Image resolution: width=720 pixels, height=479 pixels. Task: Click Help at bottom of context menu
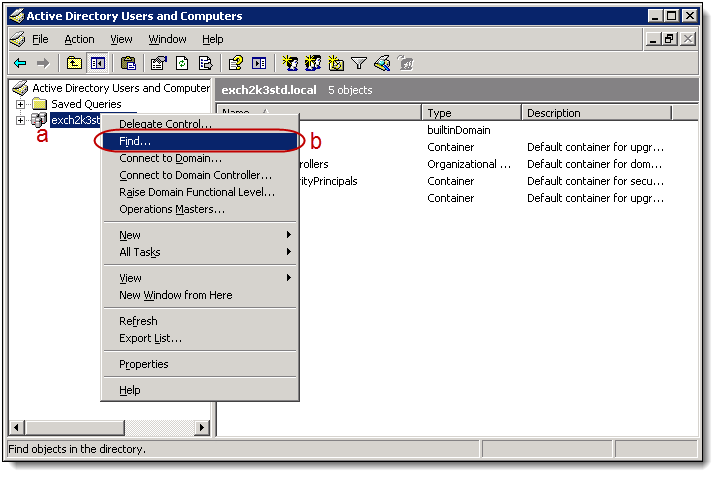pos(200,390)
